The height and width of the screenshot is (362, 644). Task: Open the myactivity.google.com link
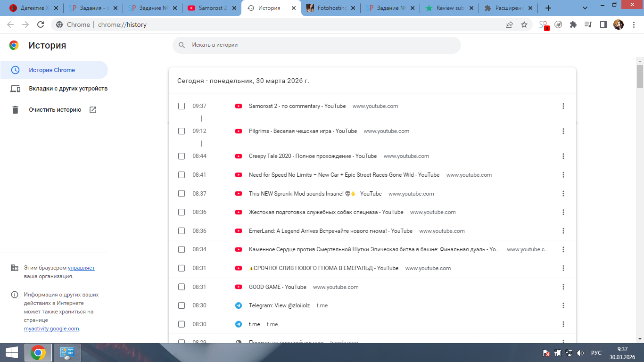[51, 329]
